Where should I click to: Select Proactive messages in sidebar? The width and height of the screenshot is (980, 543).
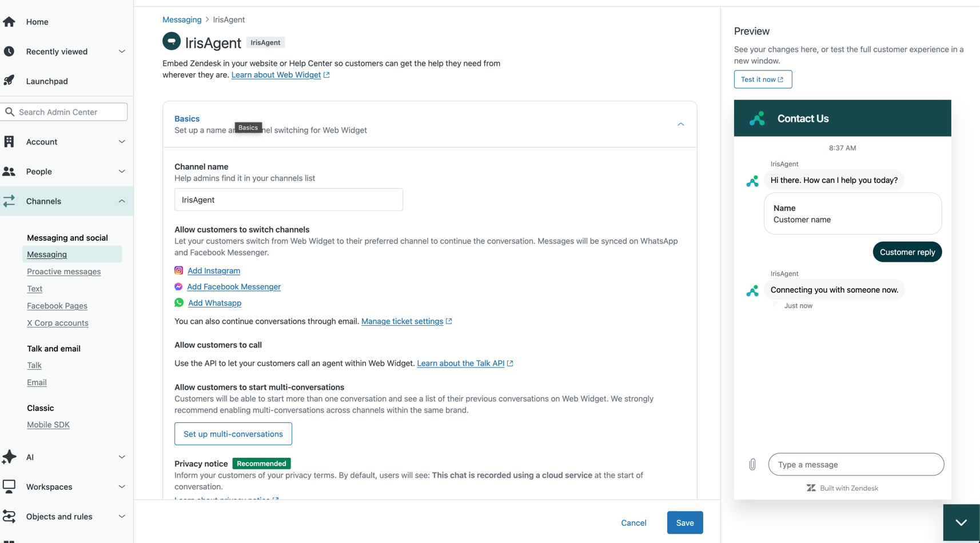click(x=63, y=271)
